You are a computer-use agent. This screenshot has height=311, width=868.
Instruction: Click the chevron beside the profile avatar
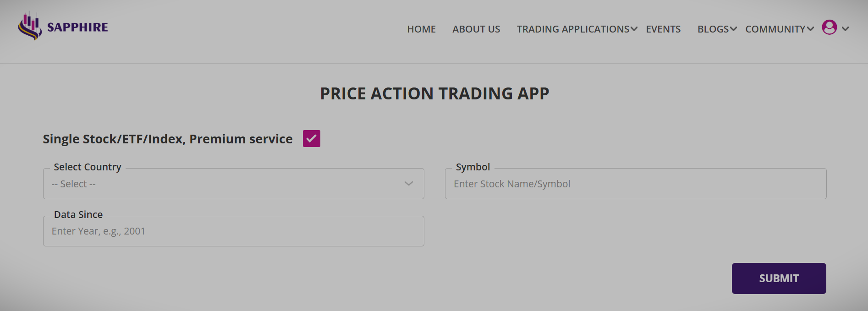(x=846, y=29)
